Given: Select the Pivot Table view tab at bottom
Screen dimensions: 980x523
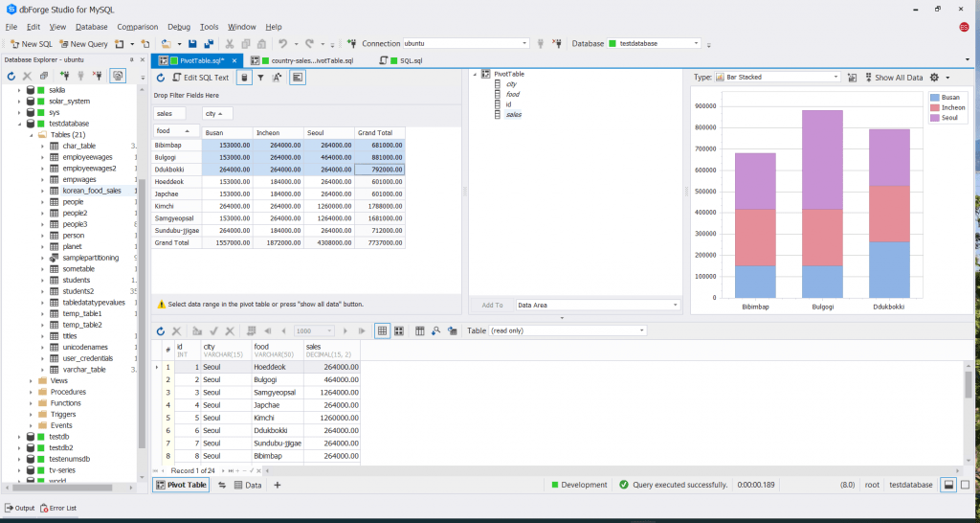Looking at the screenshot, I should 181,485.
